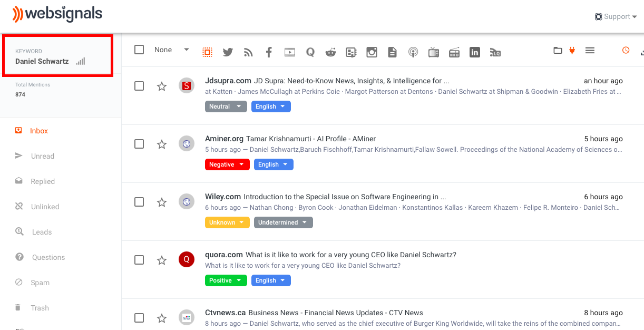Open the Wiley.com source link
The image size is (644, 330).
pyautogui.click(x=223, y=197)
